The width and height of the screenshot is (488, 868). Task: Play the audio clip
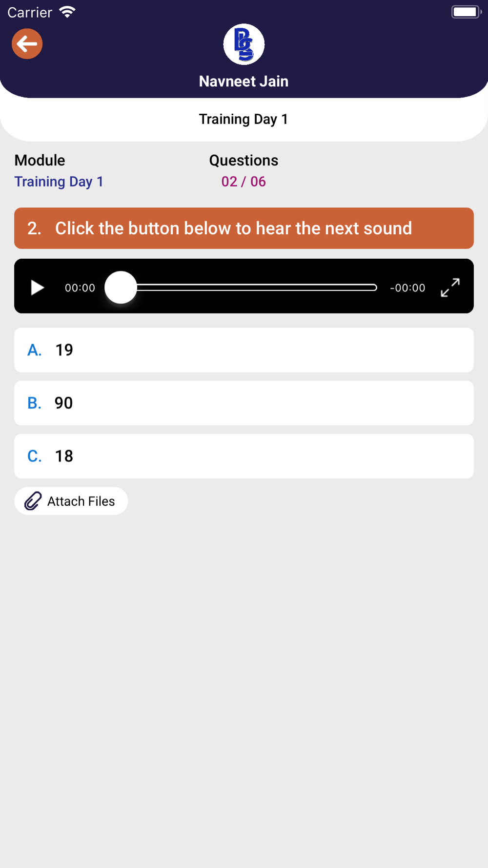tap(37, 288)
